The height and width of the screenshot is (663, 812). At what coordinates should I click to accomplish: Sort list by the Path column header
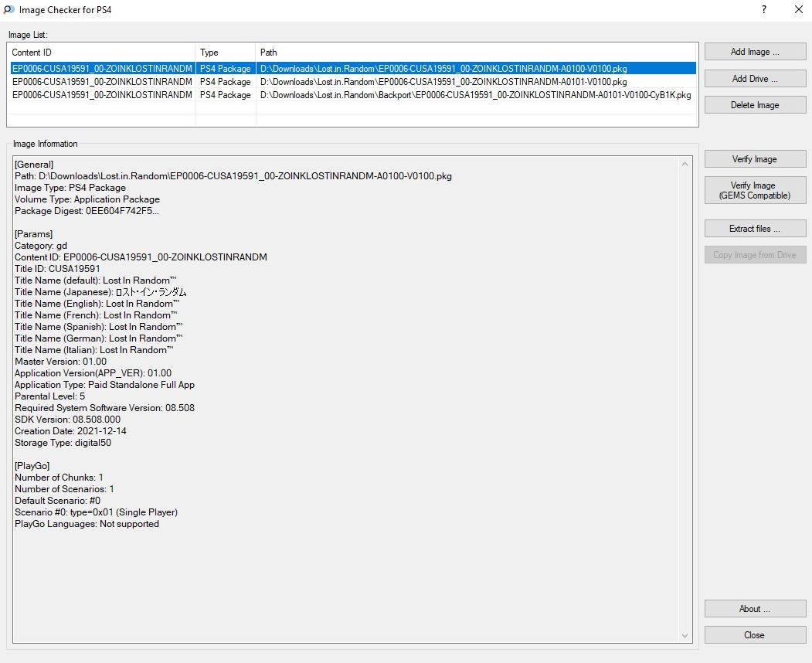[x=476, y=53]
